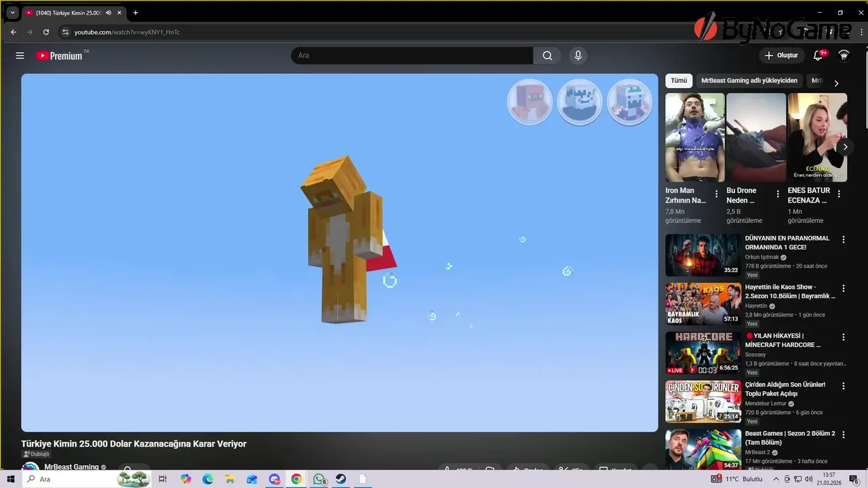
Task: Expand the tab search dropdown arrow
Action: [x=12, y=12]
